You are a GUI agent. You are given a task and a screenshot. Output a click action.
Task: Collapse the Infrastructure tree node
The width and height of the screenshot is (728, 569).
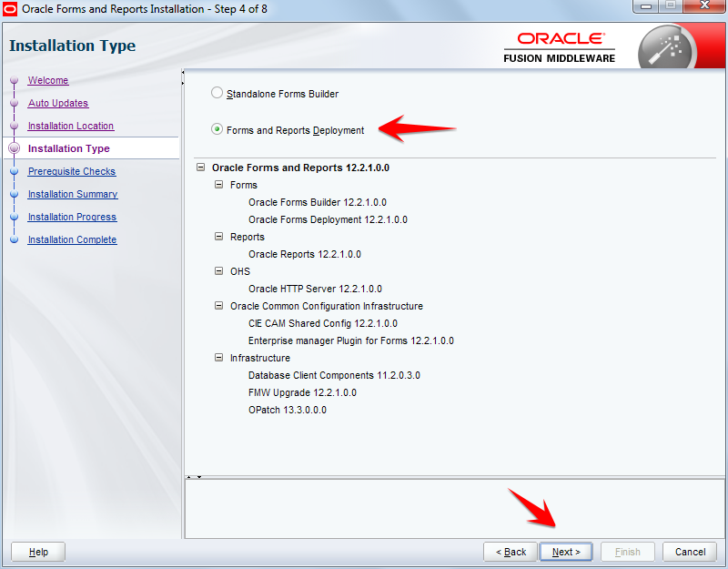pos(218,358)
